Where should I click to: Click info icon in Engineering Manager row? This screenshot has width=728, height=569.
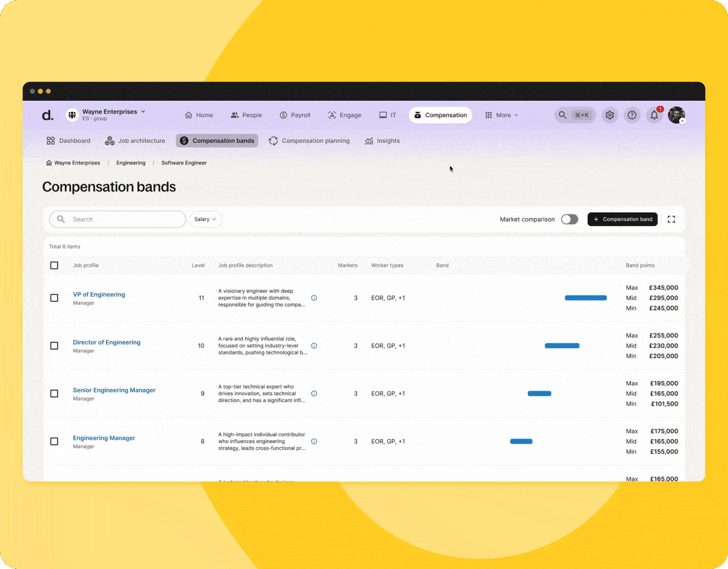314,441
